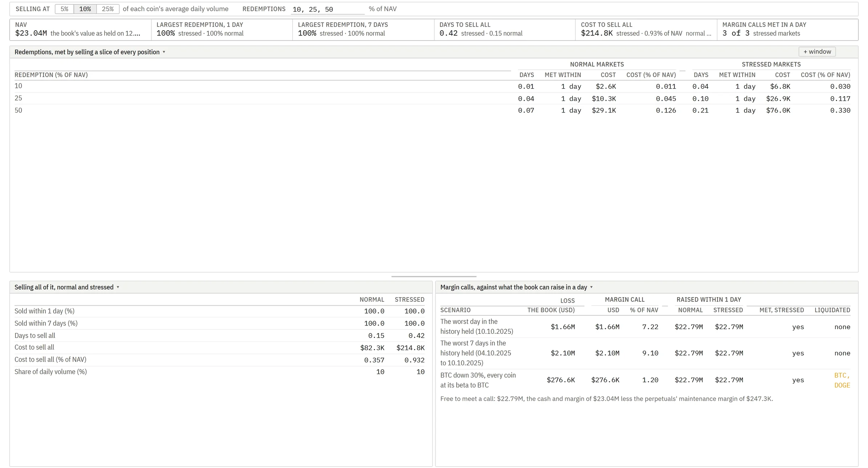Click the Free to meet a call footnote

607,399
